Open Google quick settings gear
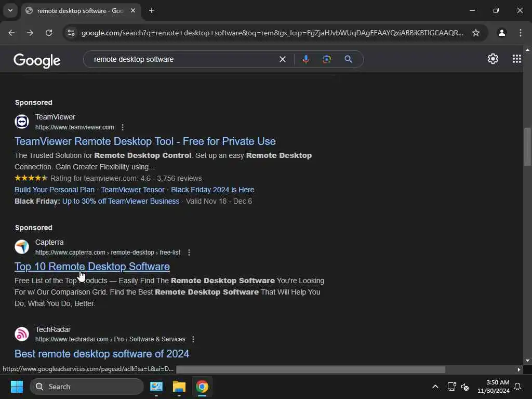This screenshot has height=399, width=532. (493, 59)
